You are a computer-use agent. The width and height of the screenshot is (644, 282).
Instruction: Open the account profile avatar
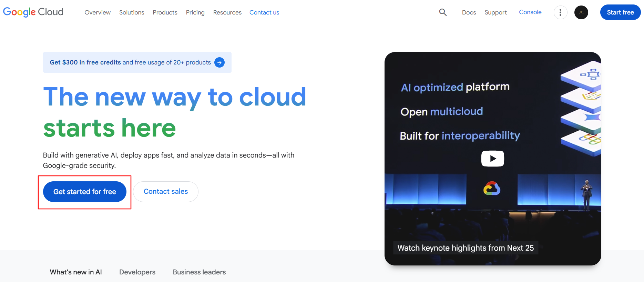581,12
